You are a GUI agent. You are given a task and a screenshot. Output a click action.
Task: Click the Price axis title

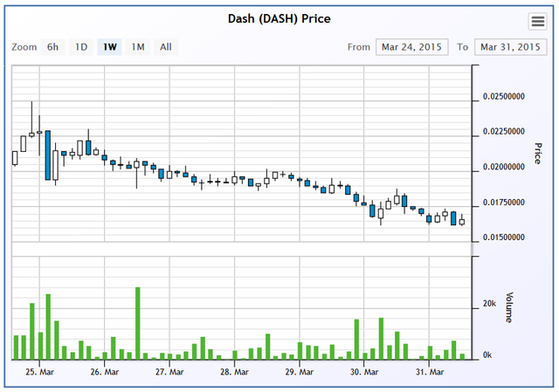pos(538,154)
